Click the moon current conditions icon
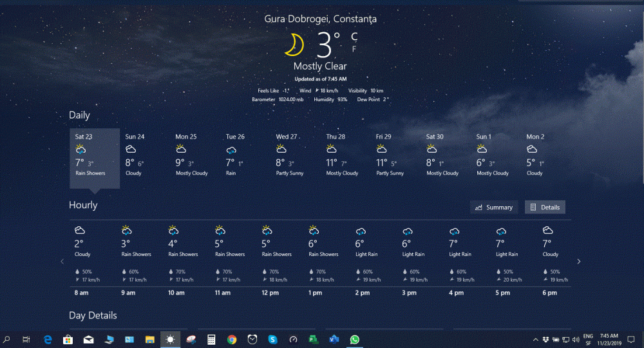 (295, 44)
